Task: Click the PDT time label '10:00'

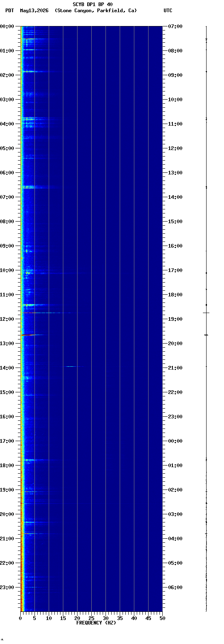Action: pyautogui.click(x=7, y=270)
